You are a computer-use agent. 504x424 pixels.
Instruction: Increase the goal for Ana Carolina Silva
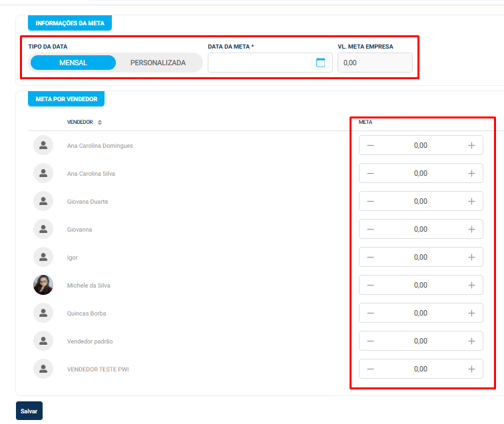click(x=471, y=173)
